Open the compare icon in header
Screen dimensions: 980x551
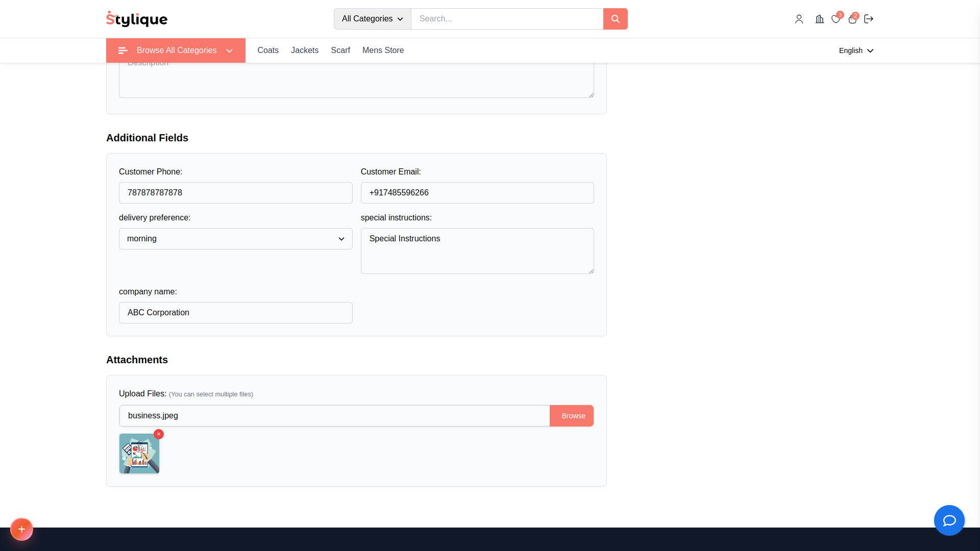point(819,19)
